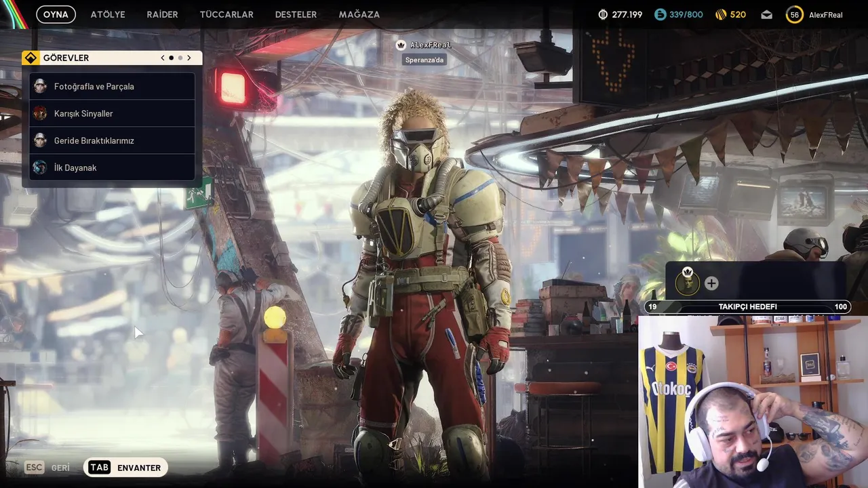Click the 339/800 token balance

click(x=686, y=14)
